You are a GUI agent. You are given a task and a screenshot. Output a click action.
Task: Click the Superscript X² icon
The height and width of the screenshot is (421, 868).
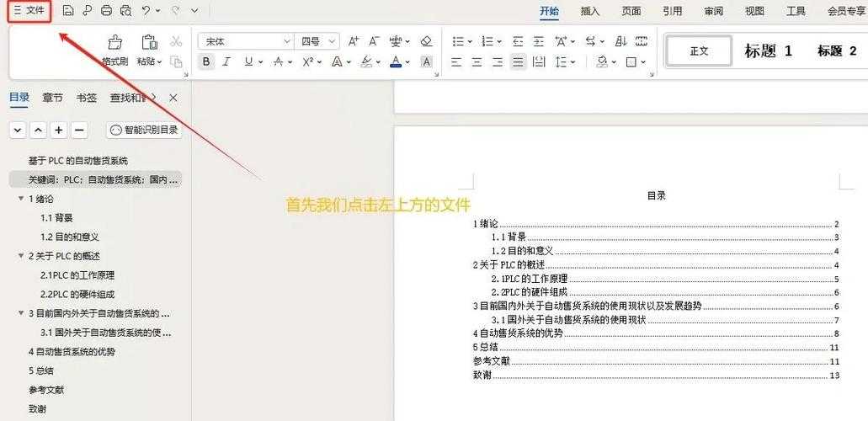coord(308,62)
